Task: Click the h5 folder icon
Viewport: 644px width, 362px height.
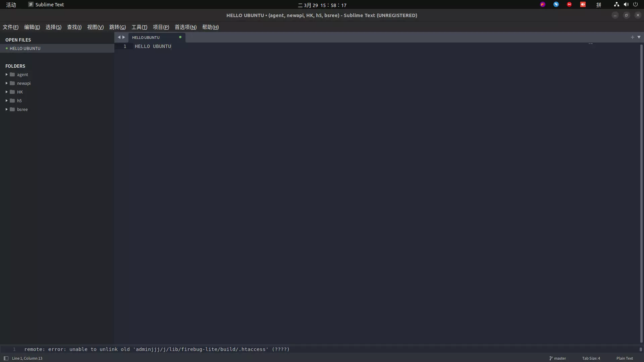Action: pyautogui.click(x=12, y=101)
